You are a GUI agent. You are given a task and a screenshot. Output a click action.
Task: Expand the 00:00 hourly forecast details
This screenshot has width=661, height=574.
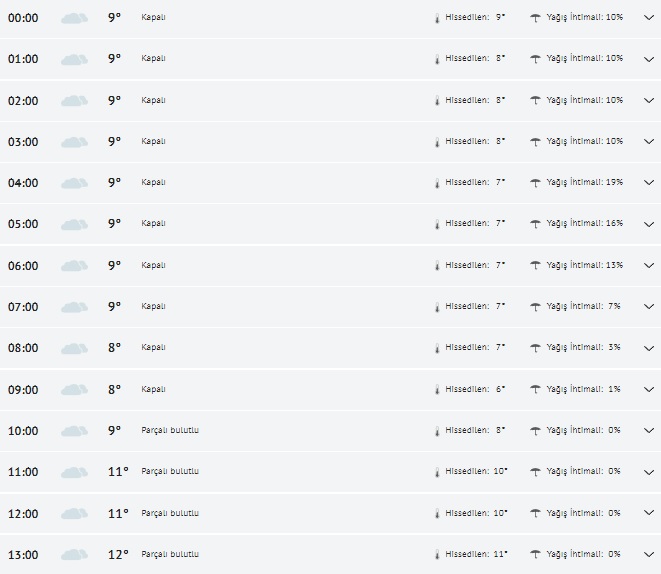tap(648, 18)
